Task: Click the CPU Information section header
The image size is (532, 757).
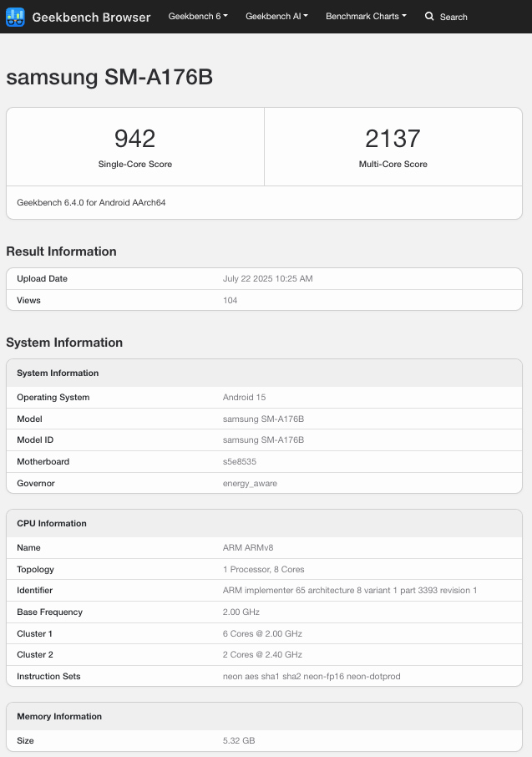Action: coord(51,523)
